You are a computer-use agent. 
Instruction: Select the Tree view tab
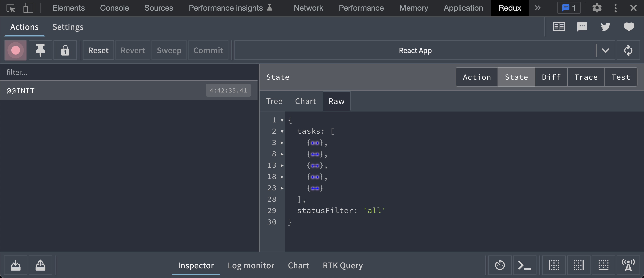pos(274,101)
